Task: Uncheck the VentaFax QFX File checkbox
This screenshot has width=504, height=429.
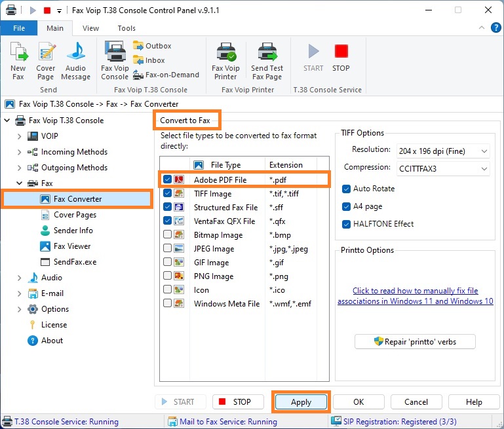Action: point(168,221)
